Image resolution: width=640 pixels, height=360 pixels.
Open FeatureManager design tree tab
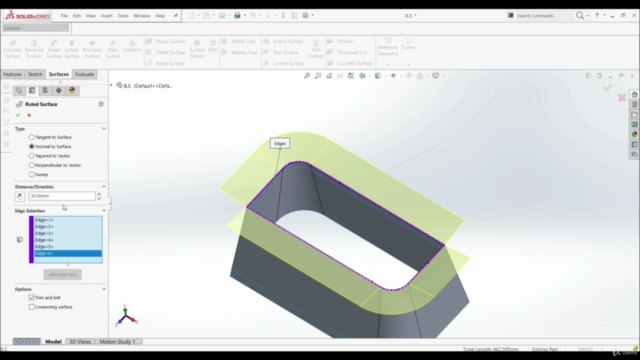[x=19, y=91]
